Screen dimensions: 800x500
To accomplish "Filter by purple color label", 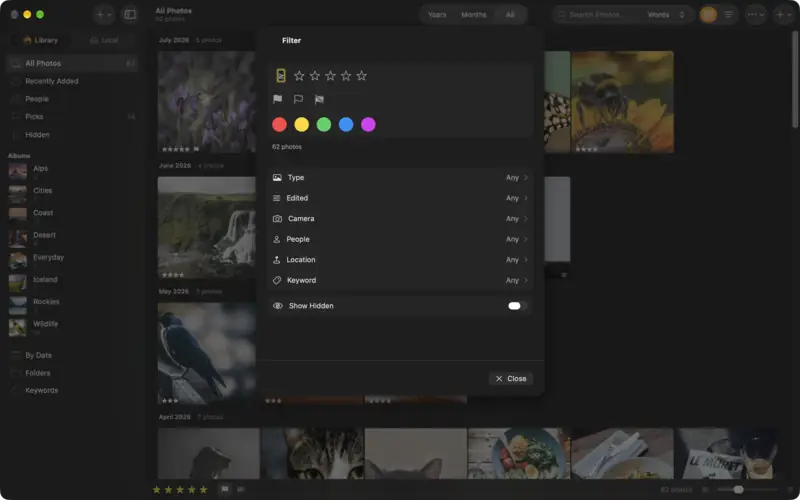I will [x=368, y=124].
